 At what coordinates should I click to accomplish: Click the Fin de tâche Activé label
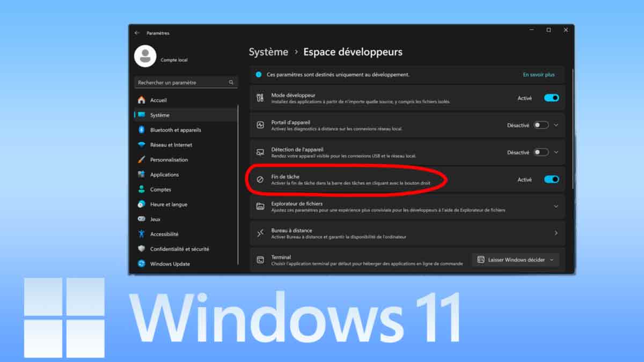[525, 180]
